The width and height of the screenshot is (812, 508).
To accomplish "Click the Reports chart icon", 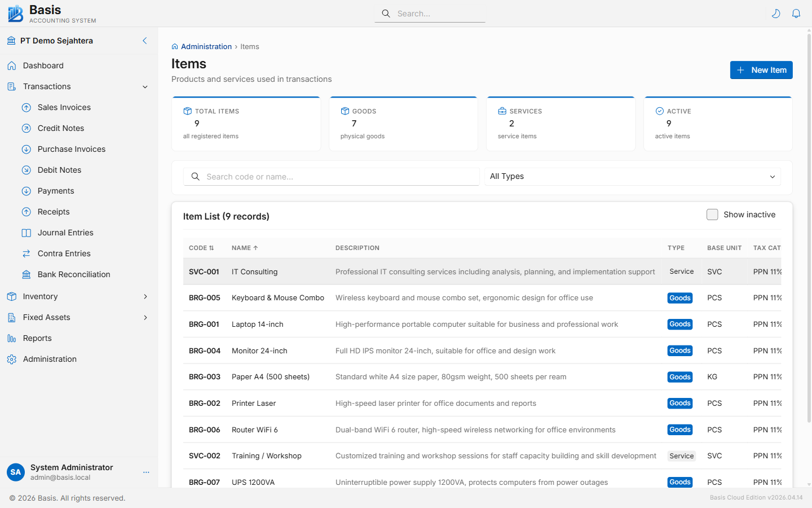I will (12, 338).
